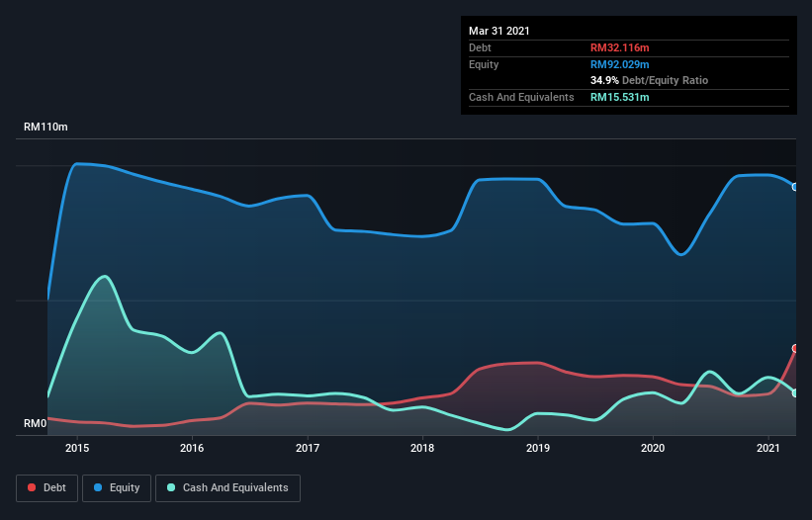This screenshot has height=520, width=812.
Task: Click the RM0 y-axis label
Action: coord(36,423)
